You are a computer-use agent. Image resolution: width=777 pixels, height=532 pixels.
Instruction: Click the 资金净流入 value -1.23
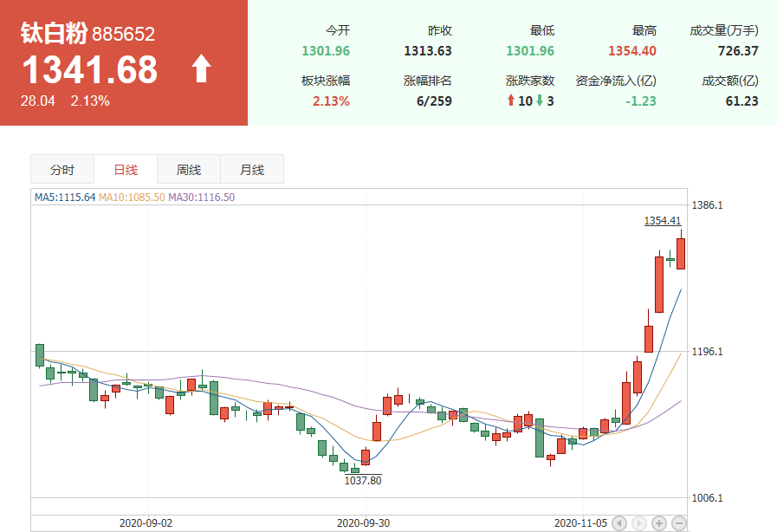[641, 101]
